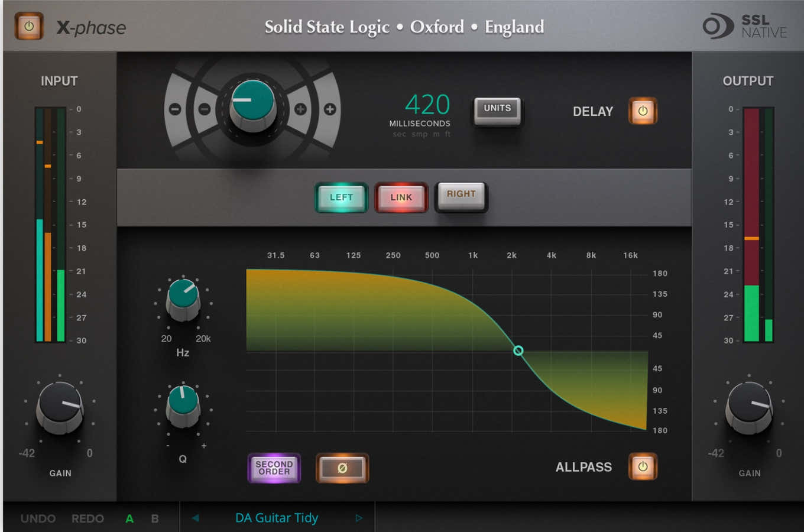The width and height of the screenshot is (804, 532).
Task: Go to previous preset with left arrow
Action: tap(195, 518)
